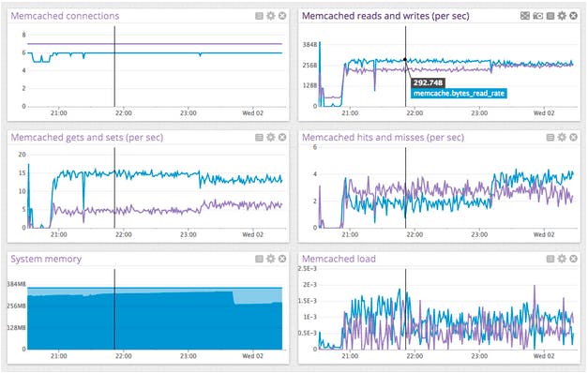Open gear settings for gets and sets graph
The height and width of the screenshot is (373, 588).
[271, 137]
